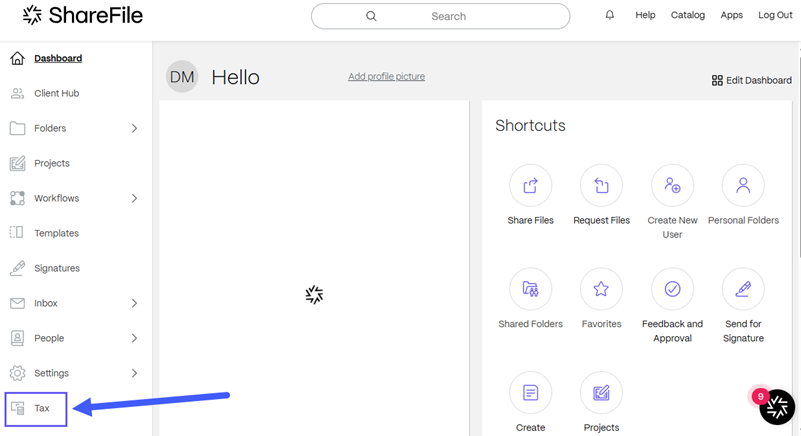This screenshot has width=801, height=436.
Task: Click Edit Dashboard button
Action: click(751, 80)
